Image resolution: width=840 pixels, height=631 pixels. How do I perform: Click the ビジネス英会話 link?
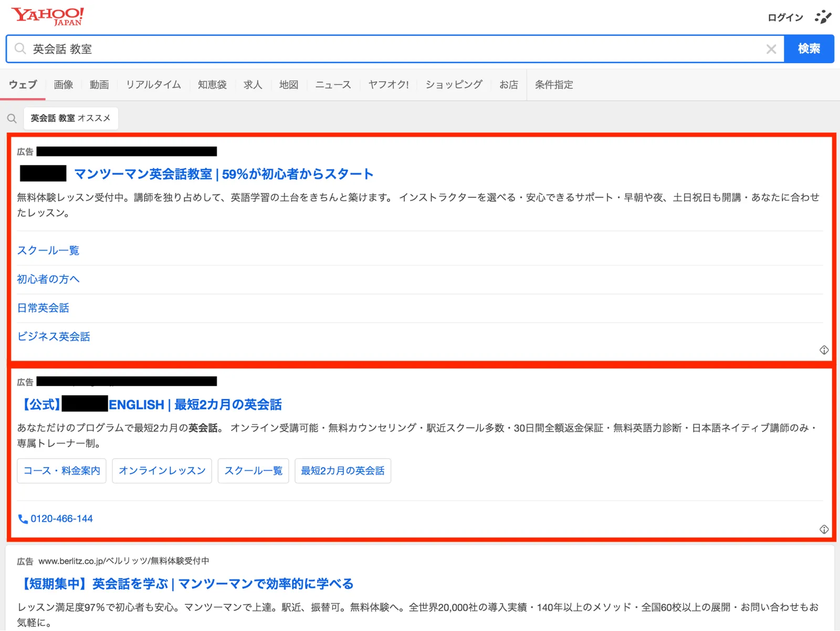[x=54, y=336]
